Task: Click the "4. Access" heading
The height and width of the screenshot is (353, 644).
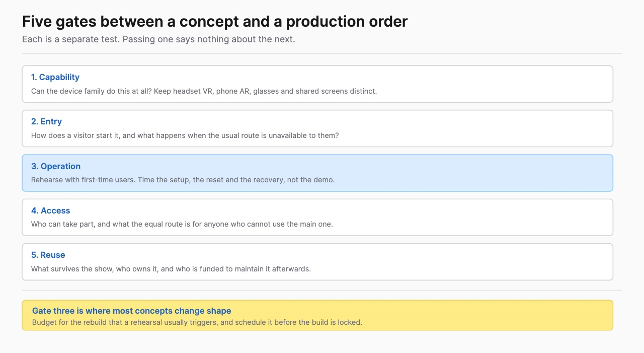Action: point(50,210)
